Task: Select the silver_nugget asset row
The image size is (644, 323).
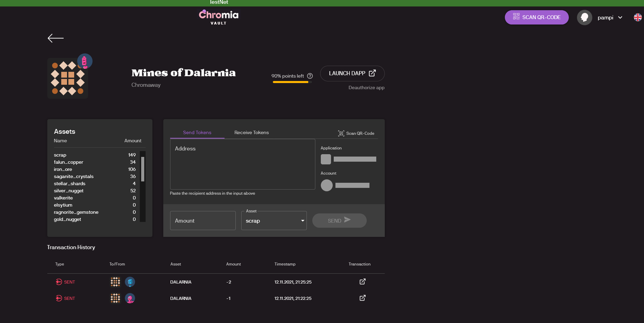Action: [95, 191]
